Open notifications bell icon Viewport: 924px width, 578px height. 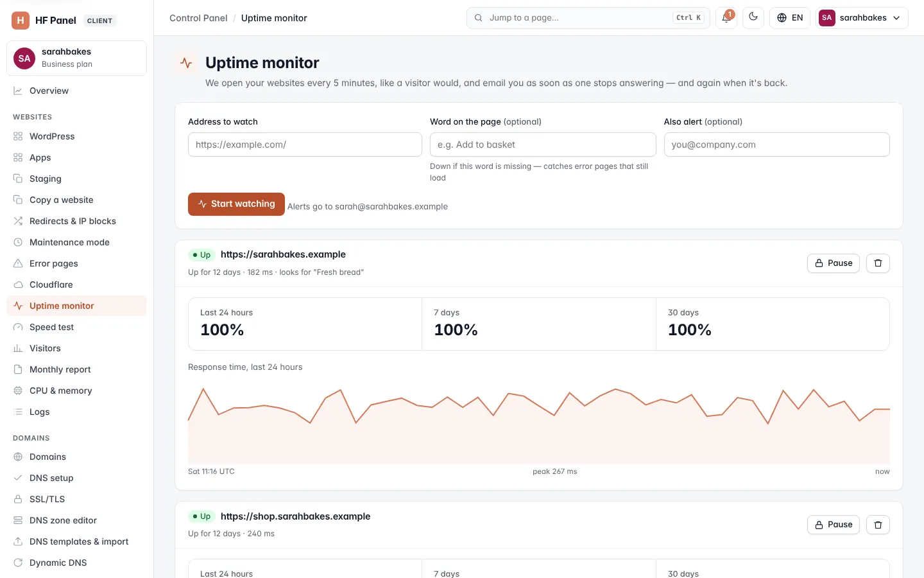point(726,18)
